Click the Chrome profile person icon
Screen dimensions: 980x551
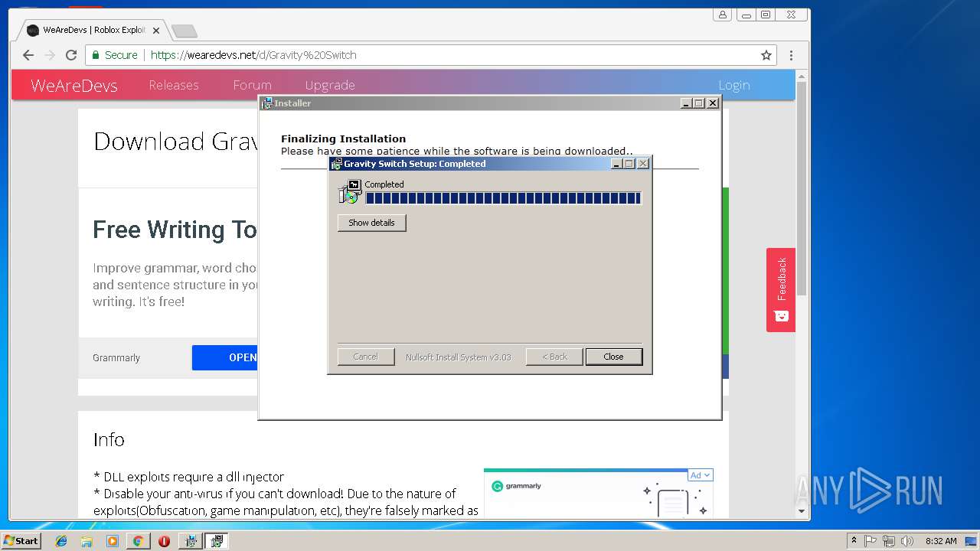[x=722, y=15]
